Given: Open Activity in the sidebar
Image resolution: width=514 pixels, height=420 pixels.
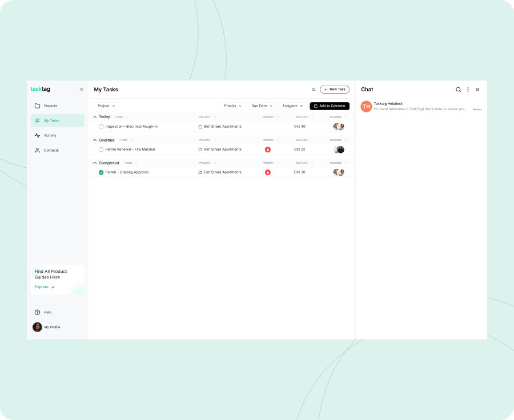Looking at the screenshot, I should point(50,135).
